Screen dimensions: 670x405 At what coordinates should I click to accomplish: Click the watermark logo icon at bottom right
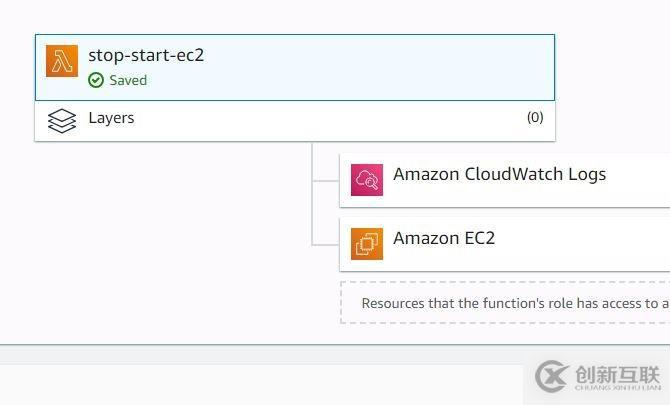click(x=551, y=376)
